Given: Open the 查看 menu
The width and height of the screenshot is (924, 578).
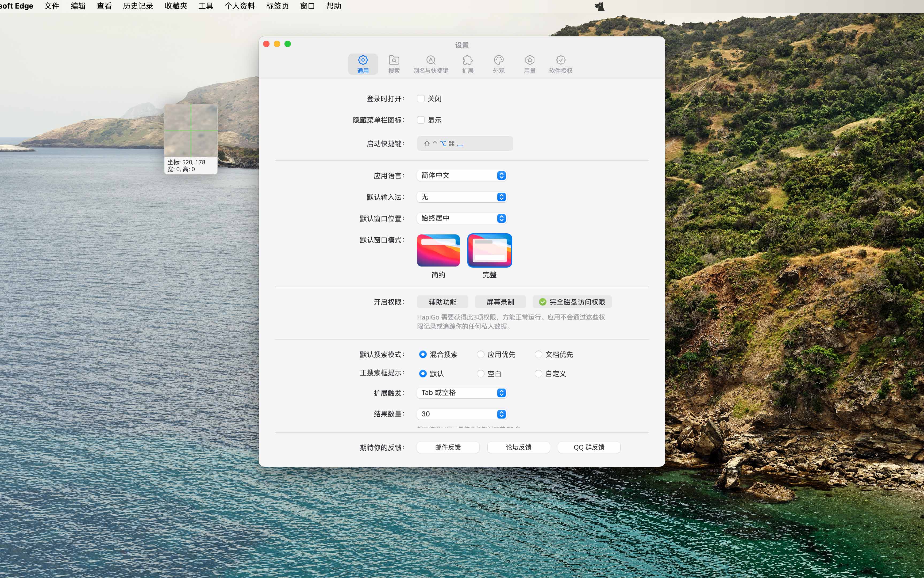Looking at the screenshot, I should tap(104, 6).
